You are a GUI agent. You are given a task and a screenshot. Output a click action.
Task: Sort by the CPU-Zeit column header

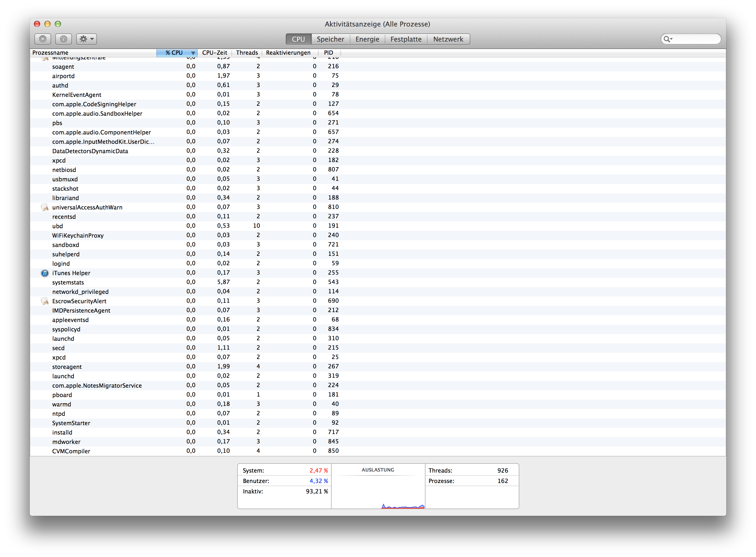click(215, 53)
